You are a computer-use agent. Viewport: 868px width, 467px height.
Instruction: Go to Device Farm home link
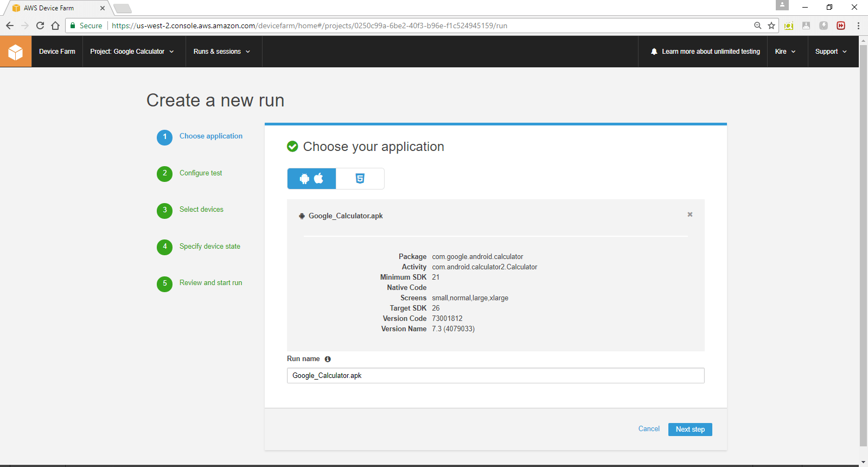tap(57, 52)
